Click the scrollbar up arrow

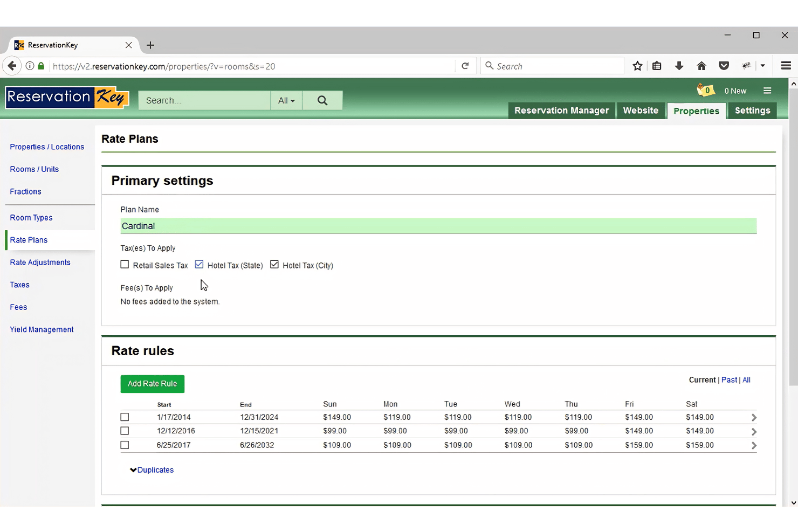pos(793,84)
